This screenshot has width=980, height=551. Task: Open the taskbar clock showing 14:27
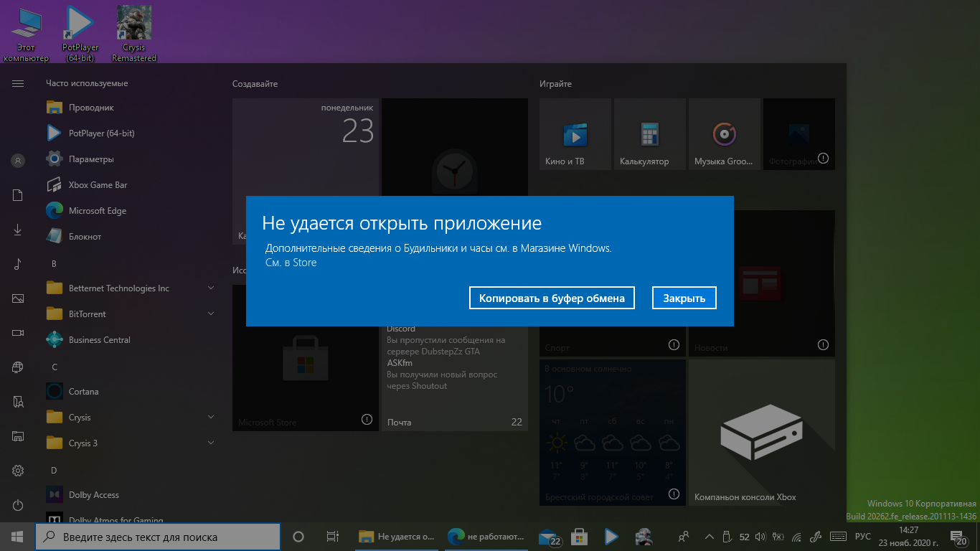(908, 537)
